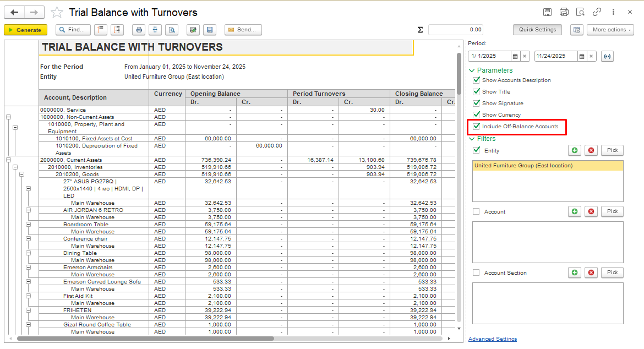The image size is (644, 349).
Task: Open print preview from the toolbar
Action: click(x=172, y=30)
